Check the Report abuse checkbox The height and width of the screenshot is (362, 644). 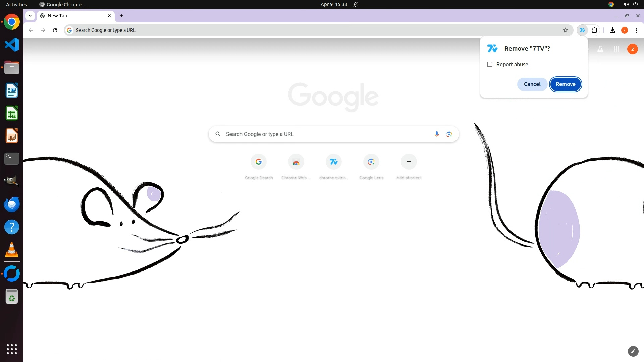[x=490, y=64]
